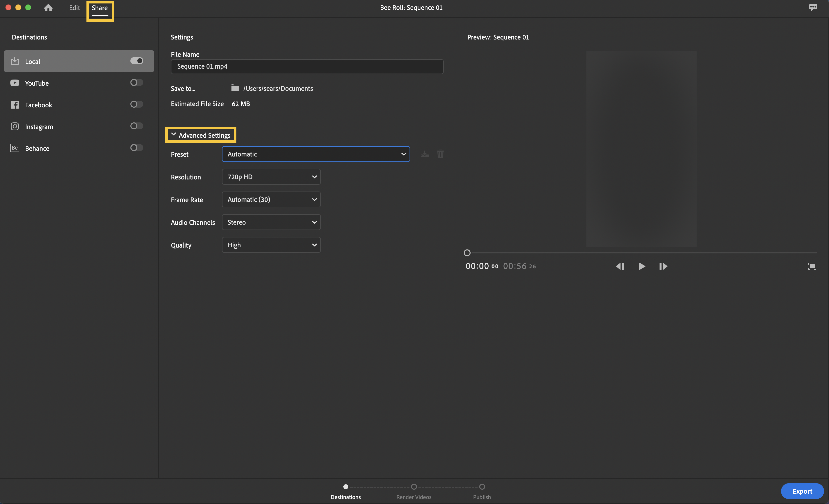829x504 pixels.
Task: Click the /Users/sears/Documents save path
Action: pyautogui.click(x=278, y=88)
